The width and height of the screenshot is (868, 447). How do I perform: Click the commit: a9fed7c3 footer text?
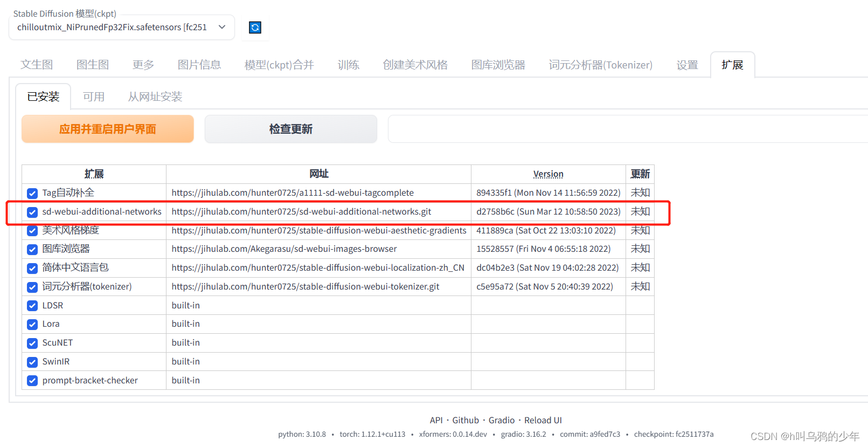(590, 435)
